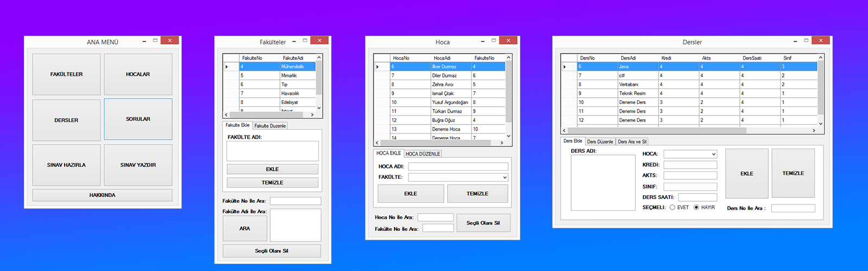
Task: Click the HocaAdi column header in Hoca grid
Action: (x=451, y=58)
